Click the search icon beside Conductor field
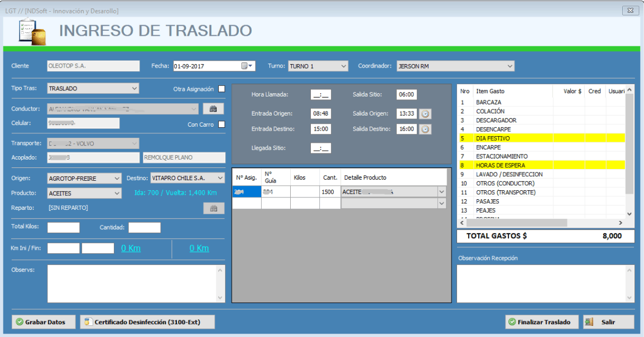 (x=213, y=109)
